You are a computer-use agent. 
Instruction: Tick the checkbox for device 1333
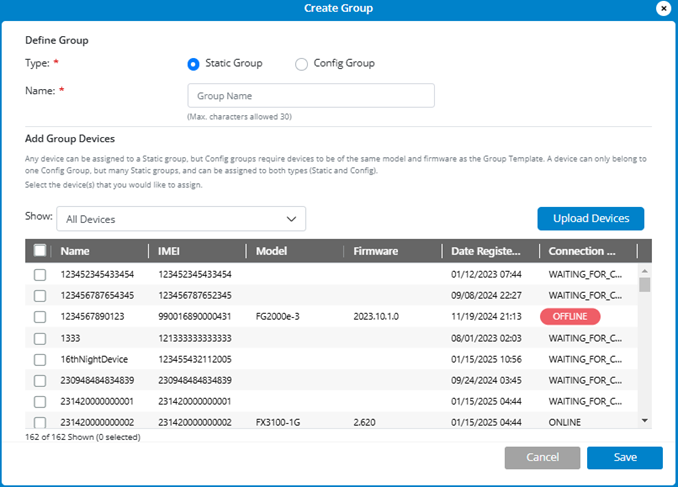(40, 338)
